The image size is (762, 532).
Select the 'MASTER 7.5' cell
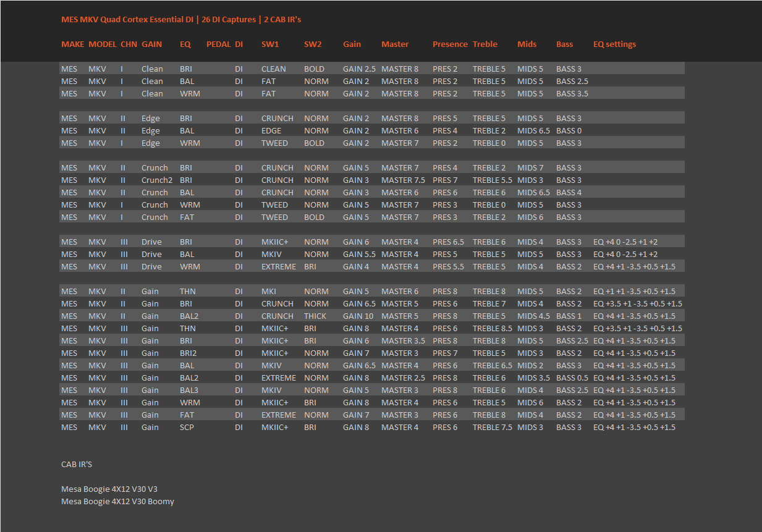pyautogui.click(x=403, y=180)
